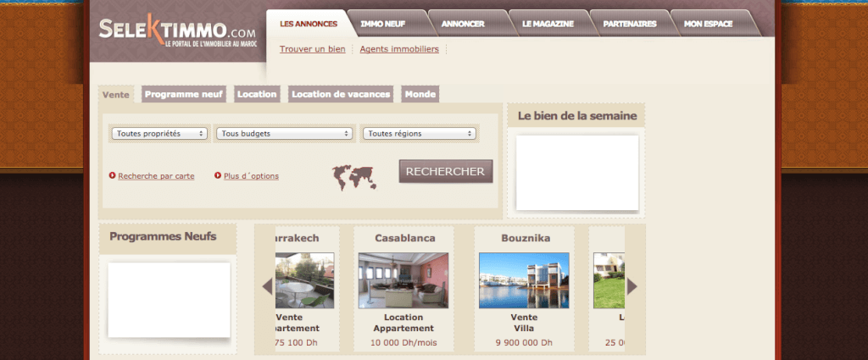Click the Recherche par carte link
Screen dimensions: 868x360
(x=156, y=176)
